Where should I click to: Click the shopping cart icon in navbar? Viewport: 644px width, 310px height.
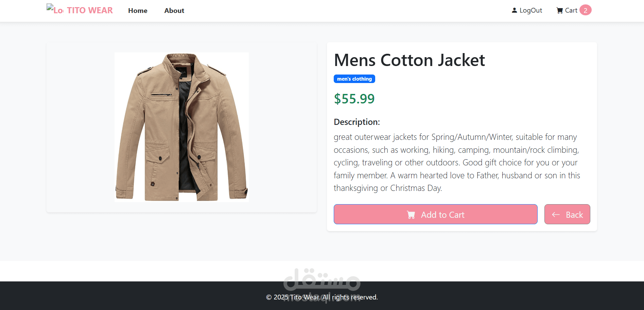559,11
